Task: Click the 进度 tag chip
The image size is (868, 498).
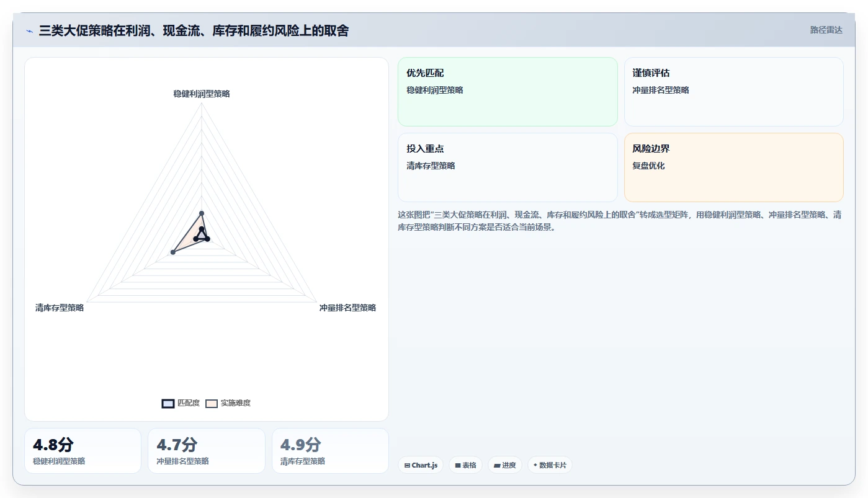Action: [505, 465]
